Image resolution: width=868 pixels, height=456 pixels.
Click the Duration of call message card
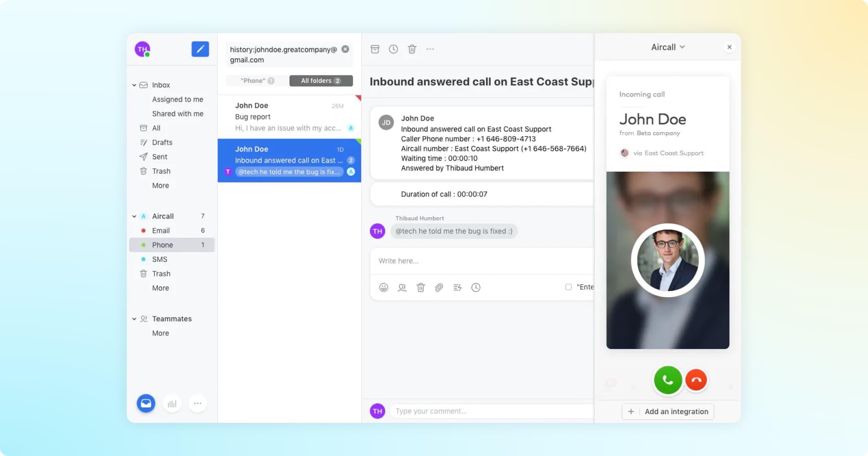click(x=482, y=194)
